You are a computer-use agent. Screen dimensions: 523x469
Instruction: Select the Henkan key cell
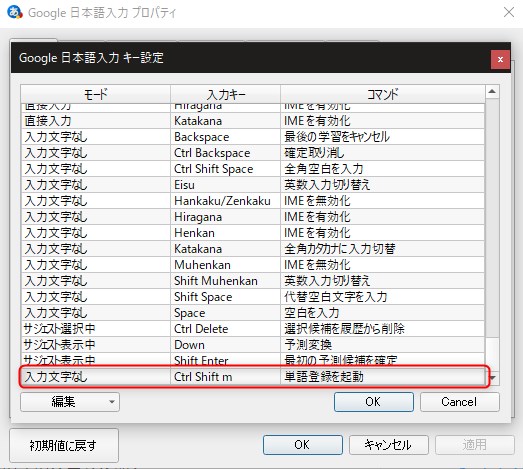[x=225, y=233]
